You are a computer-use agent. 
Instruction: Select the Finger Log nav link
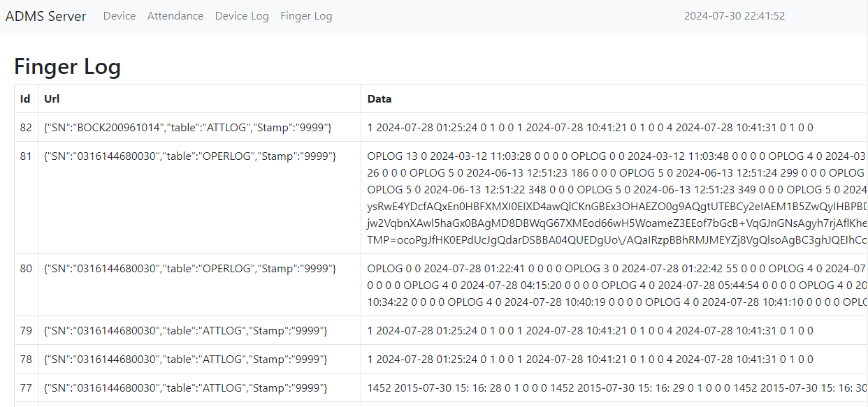coord(306,16)
